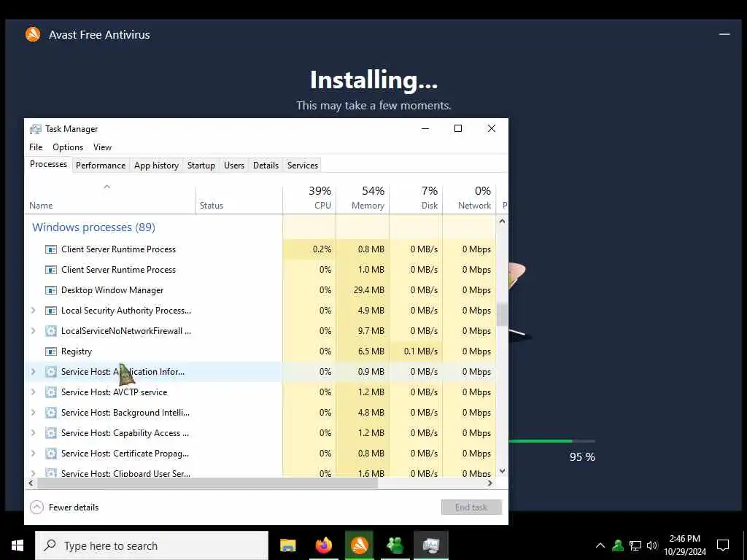This screenshot has width=747, height=560.
Task: Select the Windows processes (89) group header
Action: (93, 227)
